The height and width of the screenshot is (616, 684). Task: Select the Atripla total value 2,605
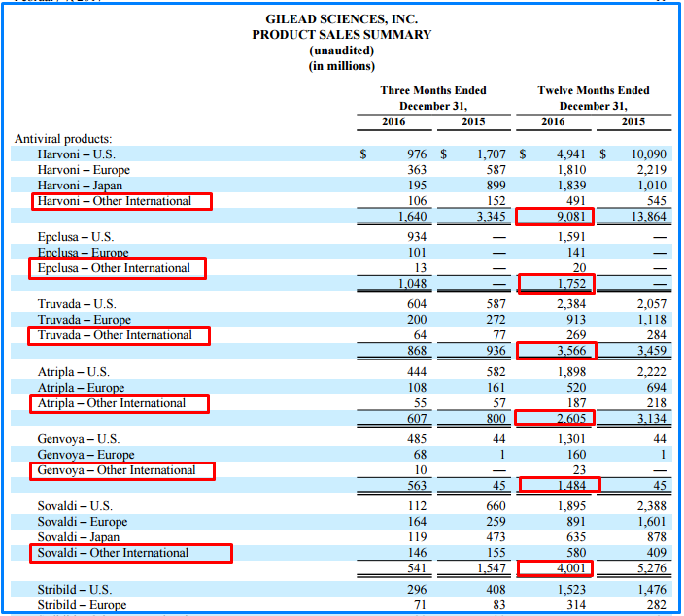[x=556, y=418]
